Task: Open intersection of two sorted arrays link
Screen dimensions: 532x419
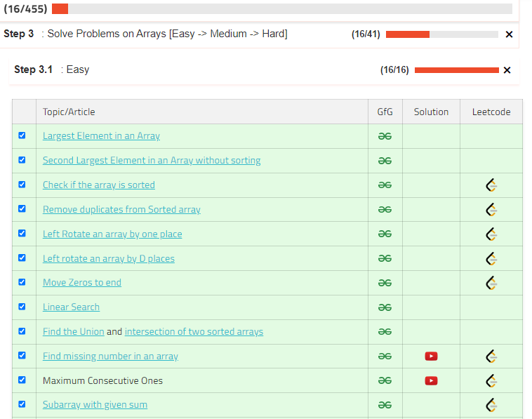Action: pyautogui.click(x=194, y=331)
